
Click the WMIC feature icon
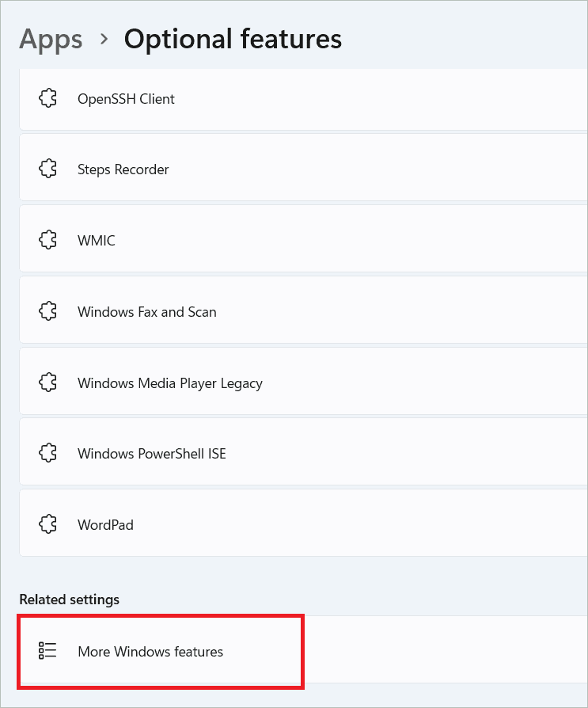click(x=47, y=240)
